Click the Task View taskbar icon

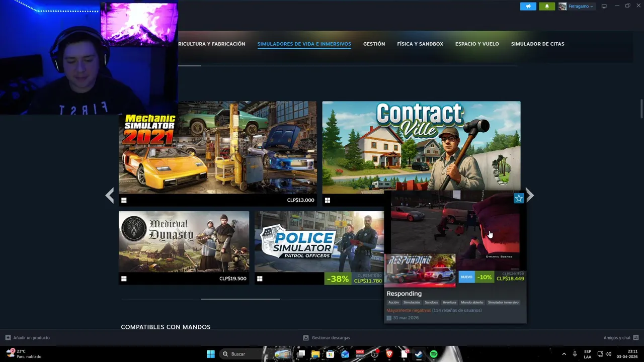pos(301,354)
